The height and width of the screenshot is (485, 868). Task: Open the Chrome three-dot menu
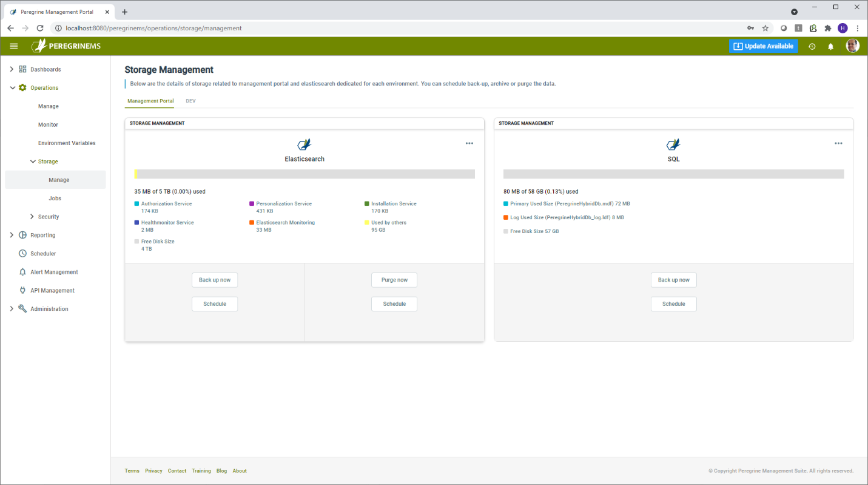[858, 28]
